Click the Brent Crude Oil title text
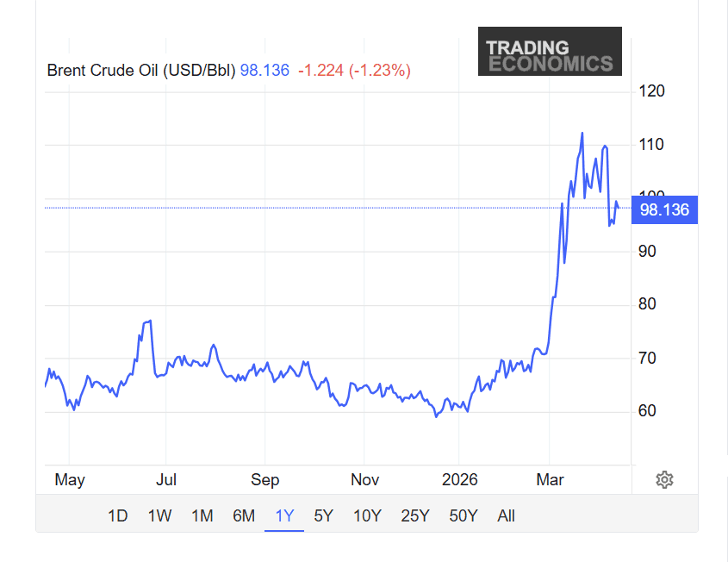The height and width of the screenshot is (562, 728). tap(140, 70)
